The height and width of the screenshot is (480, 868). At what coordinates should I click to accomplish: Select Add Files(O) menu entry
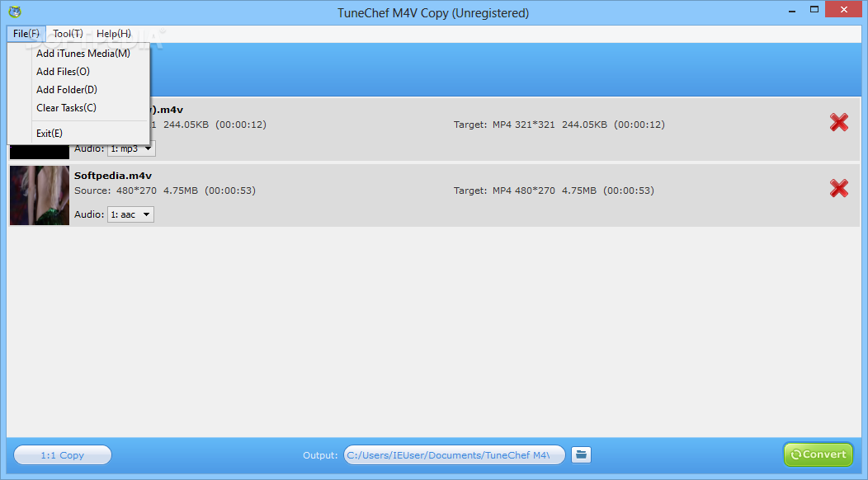click(63, 72)
